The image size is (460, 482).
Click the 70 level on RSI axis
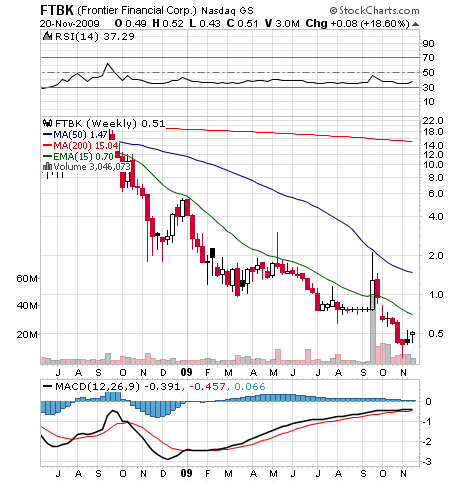coord(429,58)
